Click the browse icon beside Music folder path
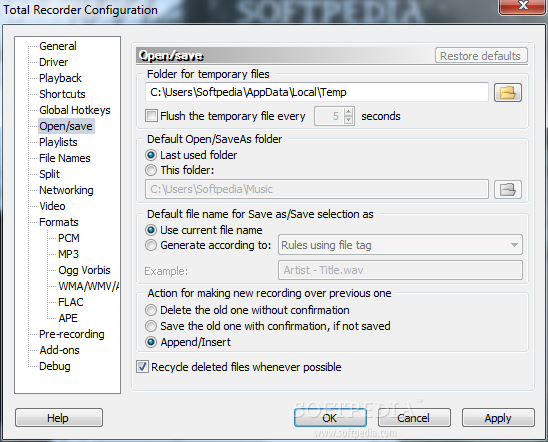The image size is (548, 442). tap(508, 189)
